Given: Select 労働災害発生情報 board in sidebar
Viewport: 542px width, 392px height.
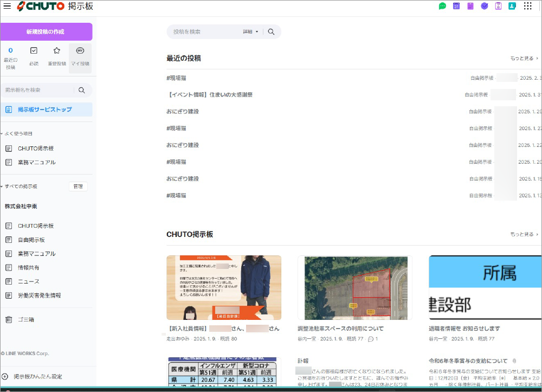Looking at the screenshot, I should (x=39, y=295).
